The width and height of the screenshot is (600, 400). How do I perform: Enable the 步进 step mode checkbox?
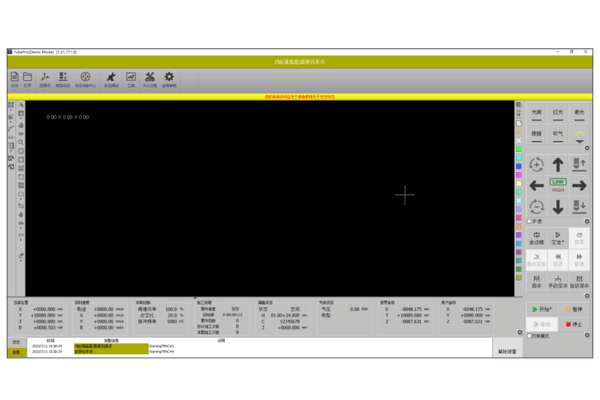coord(530,221)
